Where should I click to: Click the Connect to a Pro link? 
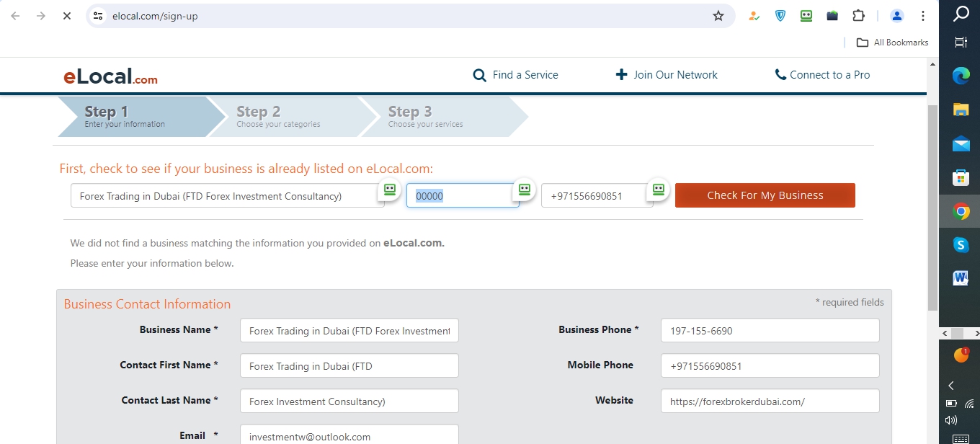point(822,75)
